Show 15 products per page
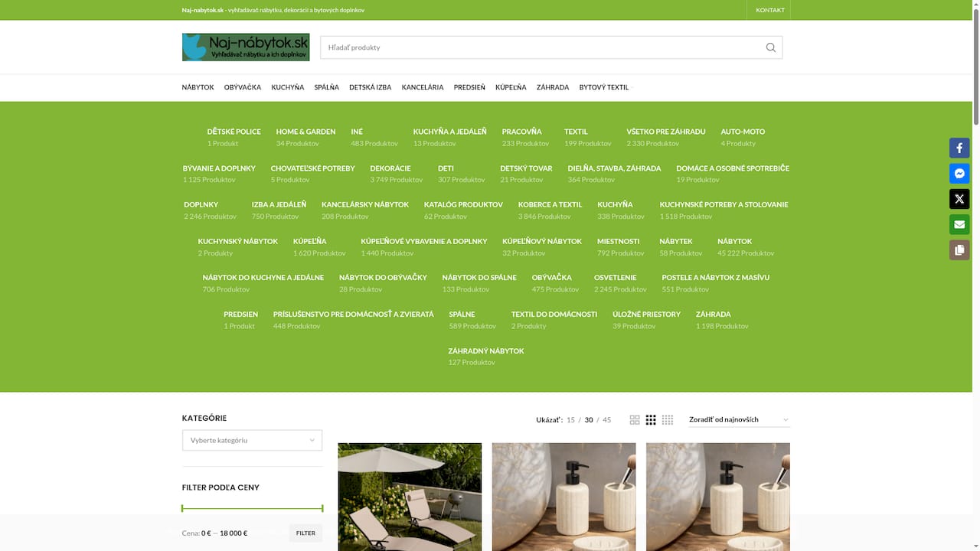Image resolution: width=980 pixels, height=551 pixels. pos(570,420)
